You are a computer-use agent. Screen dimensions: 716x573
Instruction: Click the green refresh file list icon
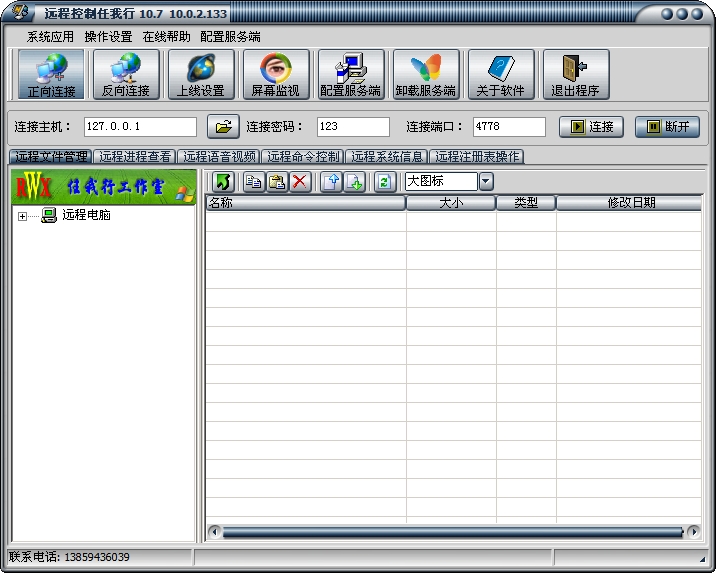(x=384, y=181)
